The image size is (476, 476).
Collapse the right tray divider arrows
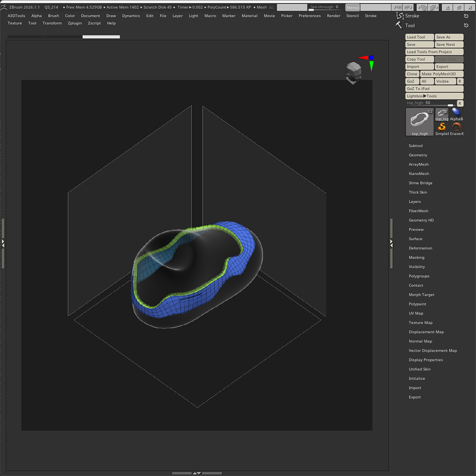click(391, 243)
